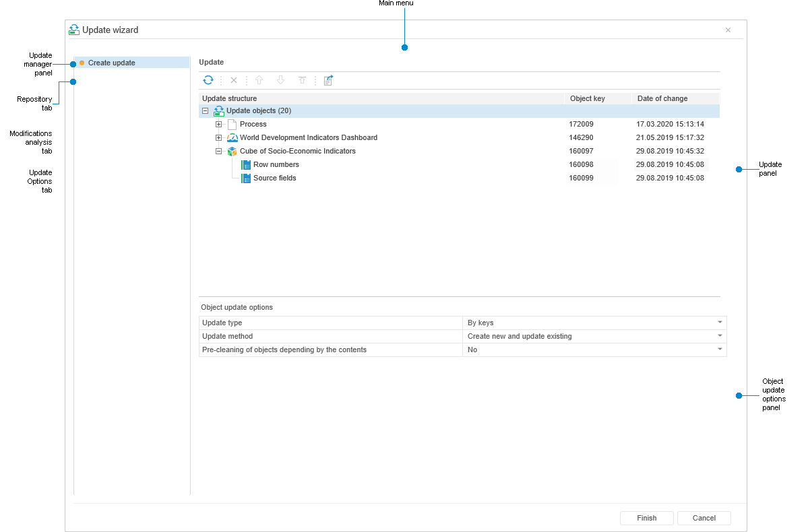
Task: Click the Cancel button
Action: click(704, 518)
